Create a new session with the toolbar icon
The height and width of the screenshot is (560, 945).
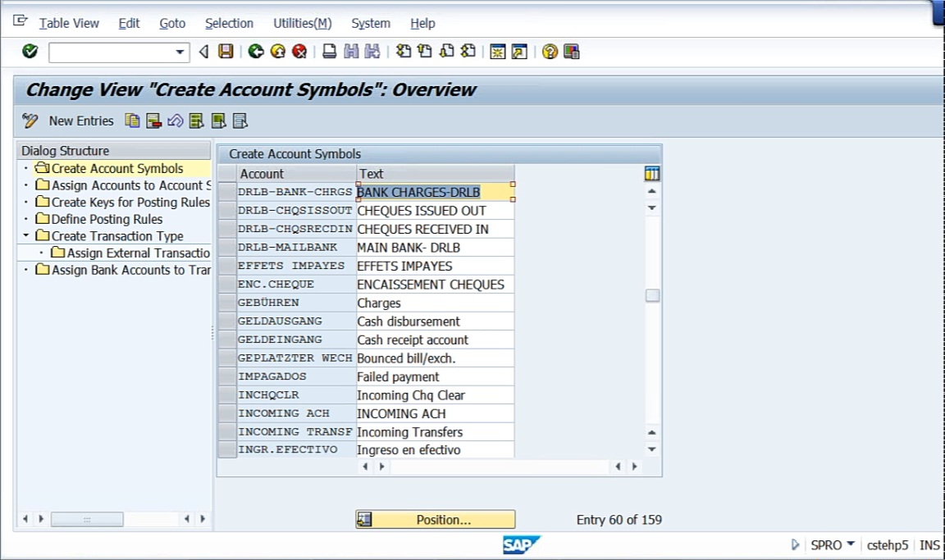tap(497, 52)
